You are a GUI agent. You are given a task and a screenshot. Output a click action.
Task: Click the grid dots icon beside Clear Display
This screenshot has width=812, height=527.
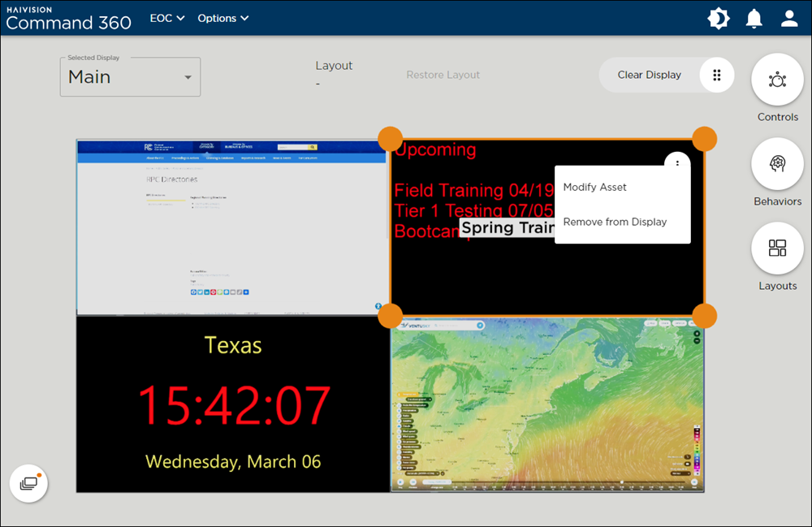click(x=716, y=75)
